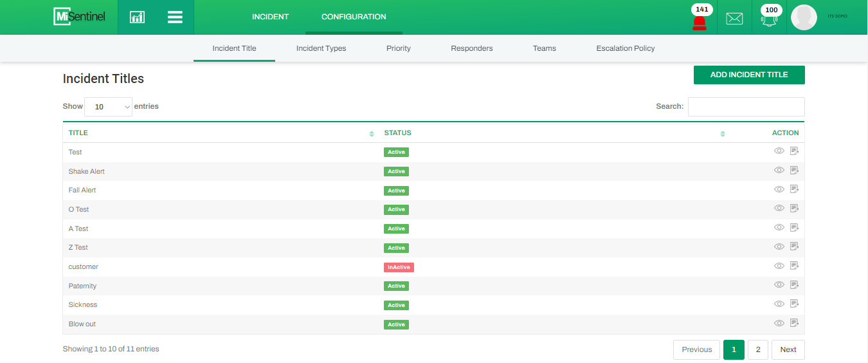Click edit icon for customer row
The width and height of the screenshot is (868, 363).
click(794, 266)
